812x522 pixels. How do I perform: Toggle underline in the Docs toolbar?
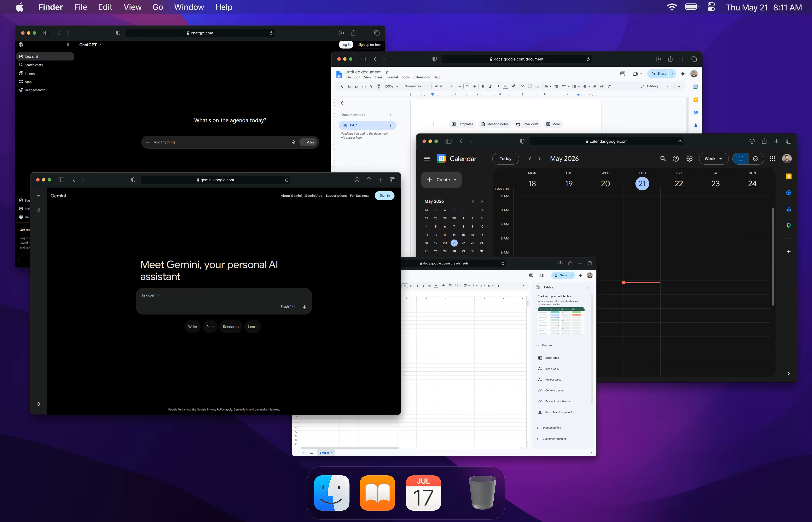pyautogui.click(x=497, y=86)
